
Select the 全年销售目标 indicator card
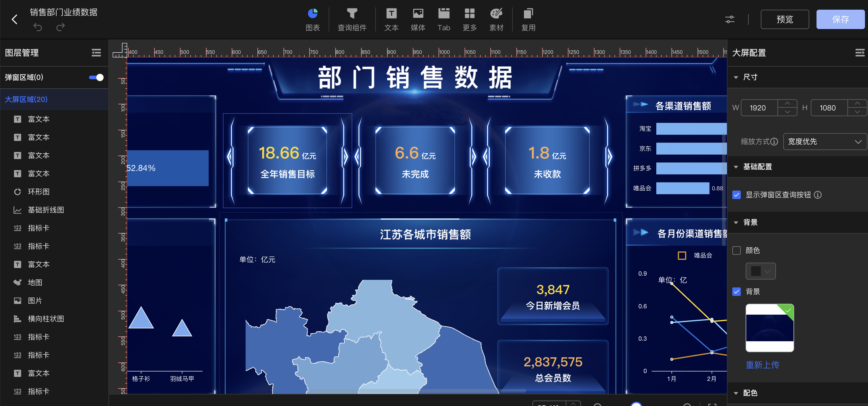click(x=287, y=161)
